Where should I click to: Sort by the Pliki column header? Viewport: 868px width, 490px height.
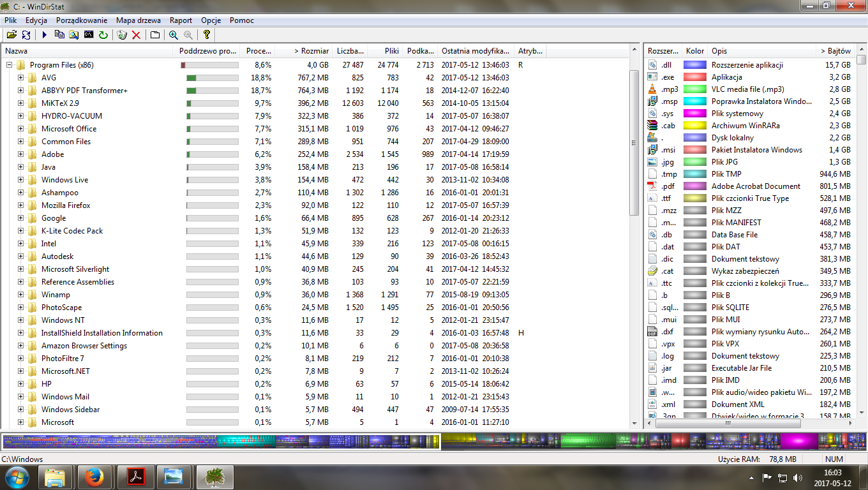pos(385,51)
